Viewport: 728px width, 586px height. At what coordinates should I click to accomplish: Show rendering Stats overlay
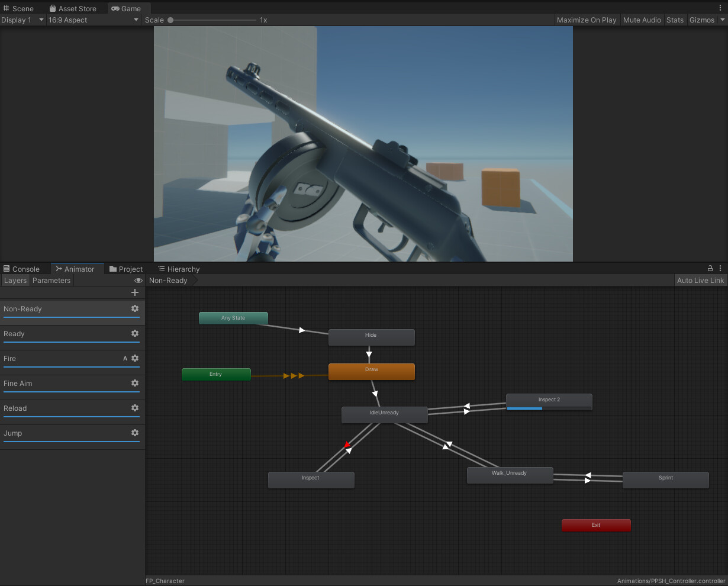(x=675, y=20)
